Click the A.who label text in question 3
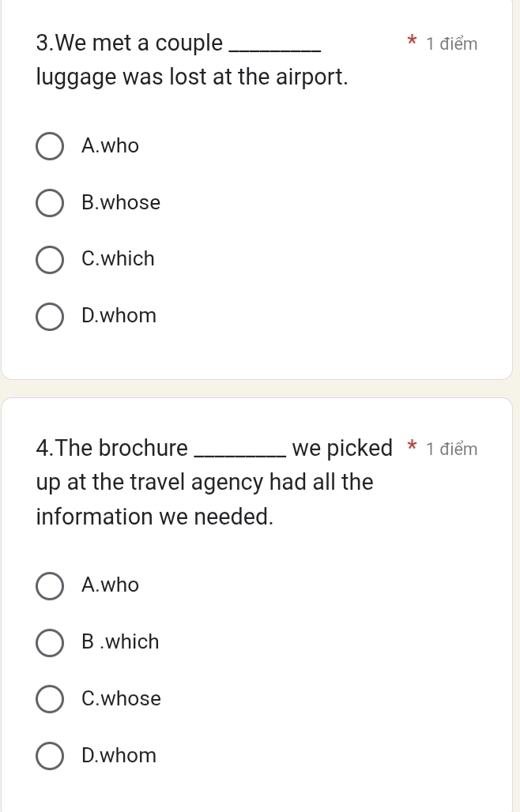The width and height of the screenshot is (520, 812). pyautogui.click(x=111, y=145)
